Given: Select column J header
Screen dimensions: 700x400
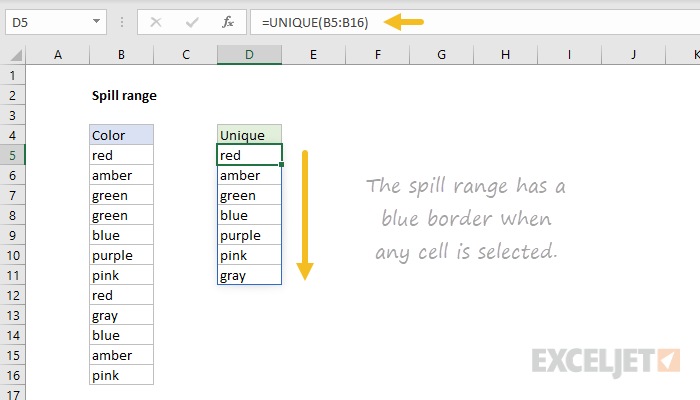Looking at the screenshot, I should 633,56.
